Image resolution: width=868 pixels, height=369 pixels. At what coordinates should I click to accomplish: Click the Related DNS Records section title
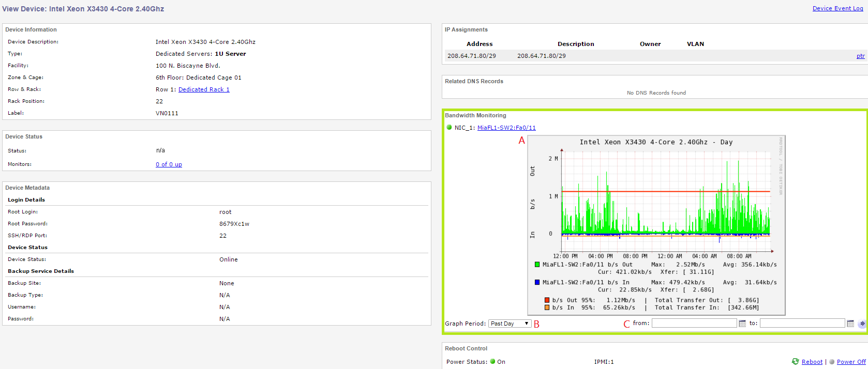[474, 81]
